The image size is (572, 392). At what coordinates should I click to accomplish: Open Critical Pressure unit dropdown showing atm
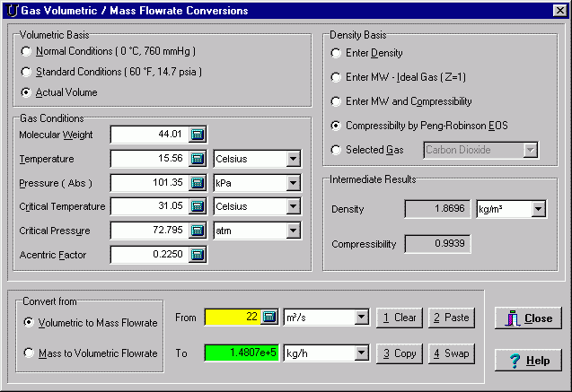[293, 231]
